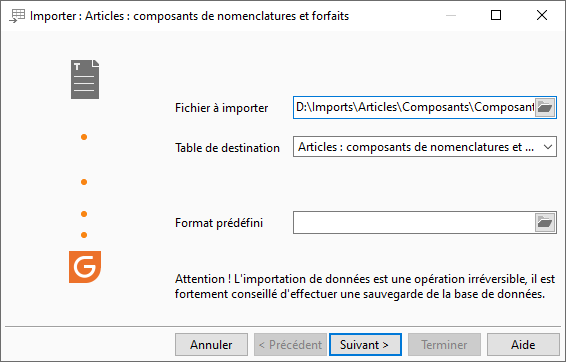Click the Fichier à importer path field
566x362 pixels.
414,107
